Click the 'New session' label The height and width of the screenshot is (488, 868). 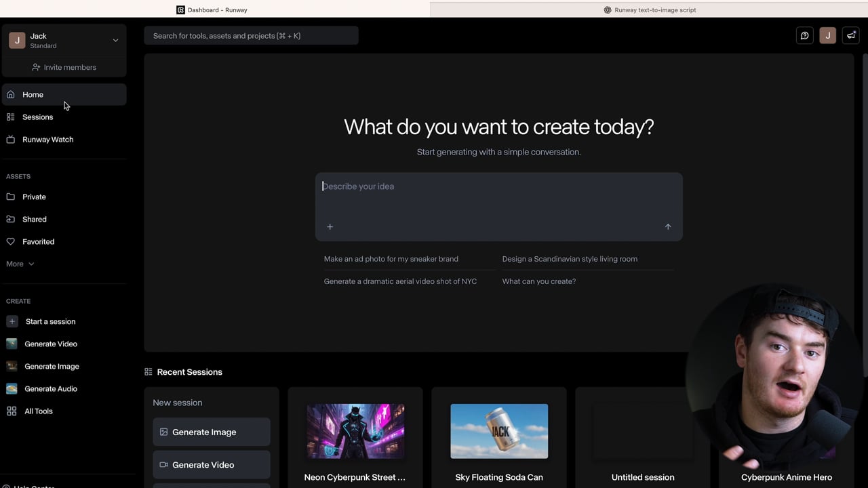pyautogui.click(x=178, y=403)
